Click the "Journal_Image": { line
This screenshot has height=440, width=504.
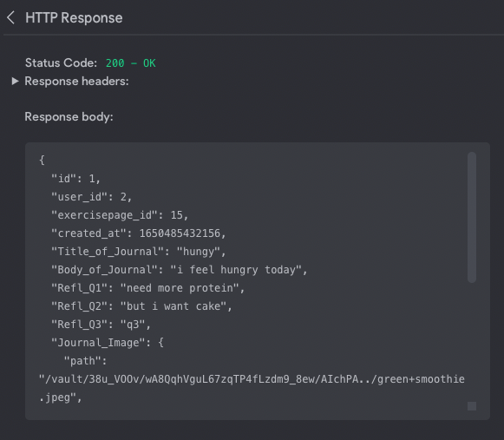click(108, 343)
